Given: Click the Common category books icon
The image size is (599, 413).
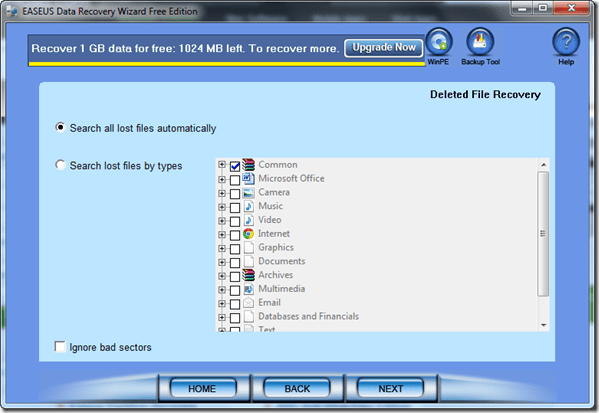Looking at the screenshot, I should pos(248,165).
